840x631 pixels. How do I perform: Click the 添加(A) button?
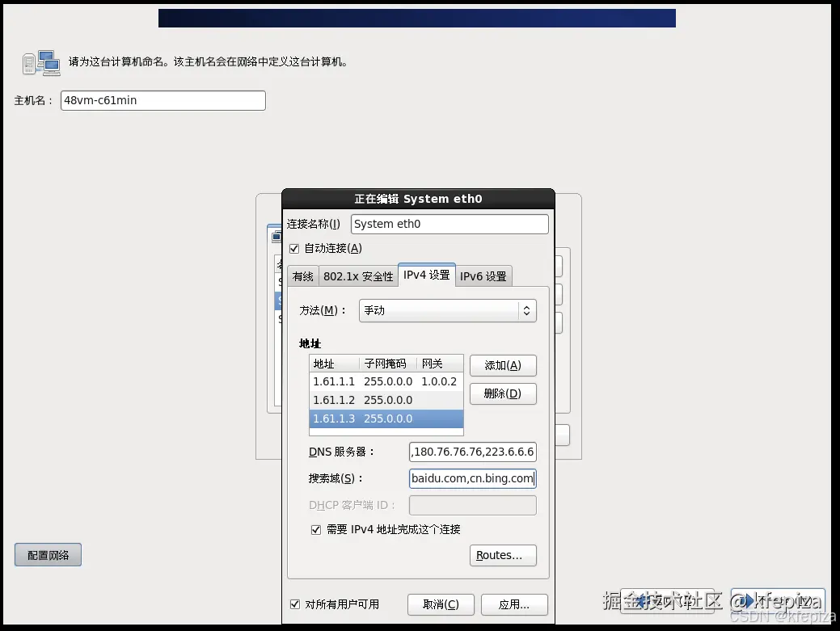pos(503,365)
